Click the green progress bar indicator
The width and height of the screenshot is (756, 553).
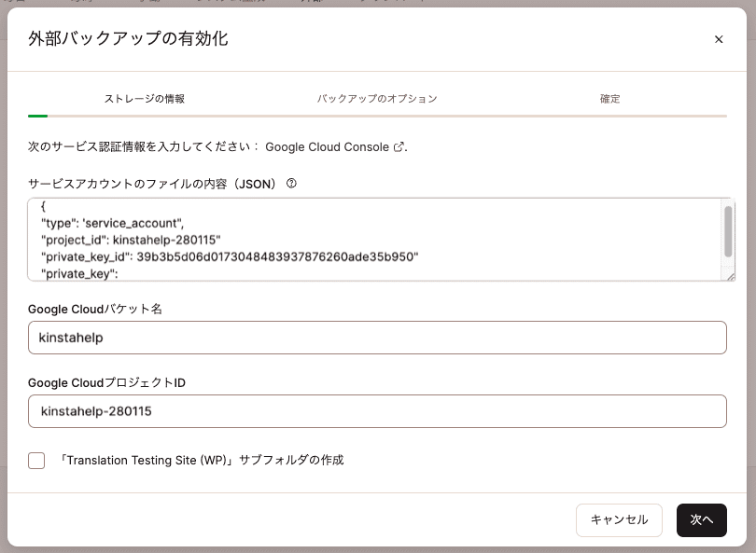pos(37,117)
